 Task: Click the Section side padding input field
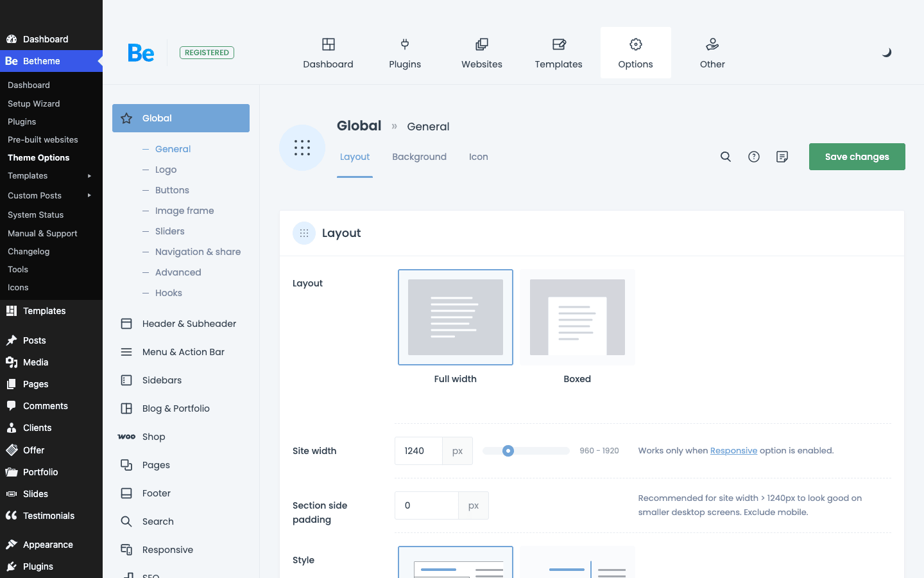pyautogui.click(x=427, y=505)
